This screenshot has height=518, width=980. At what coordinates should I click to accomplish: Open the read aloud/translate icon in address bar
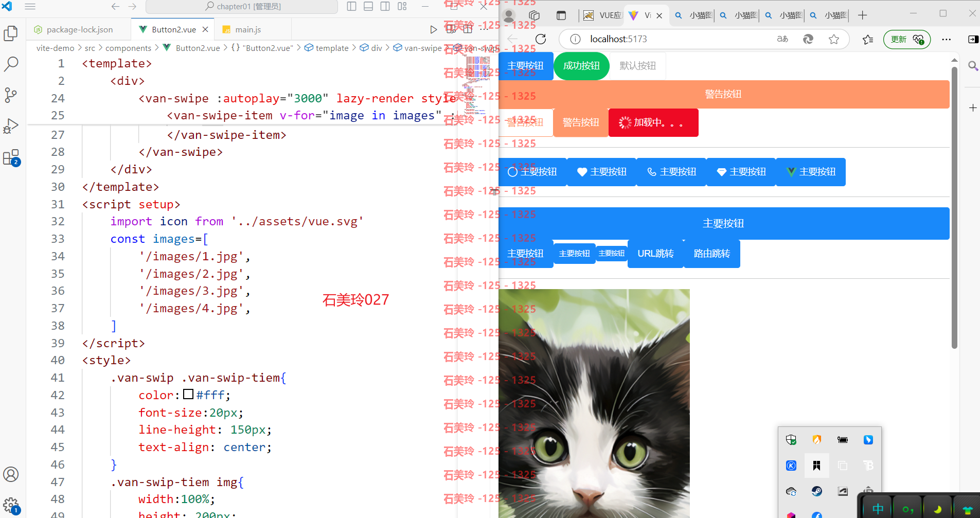[x=782, y=39]
